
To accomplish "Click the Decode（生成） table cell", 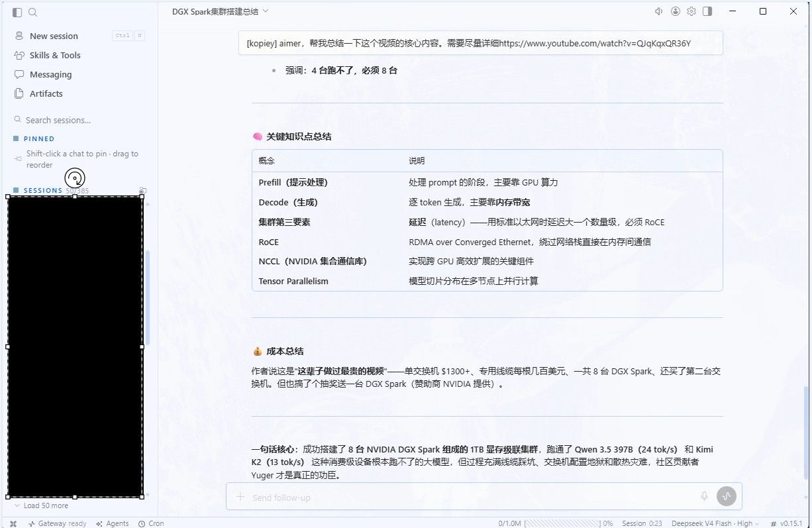I will tap(288, 202).
